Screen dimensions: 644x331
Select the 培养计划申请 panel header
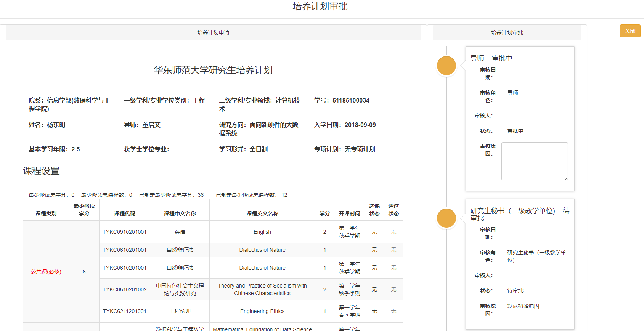[x=213, y=33]
